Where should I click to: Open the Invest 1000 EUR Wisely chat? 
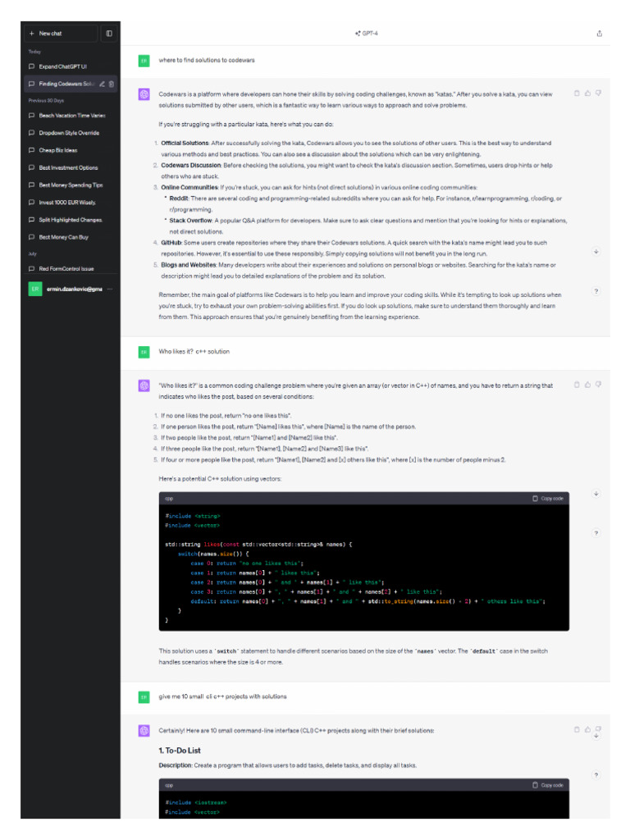pos(71,203)
